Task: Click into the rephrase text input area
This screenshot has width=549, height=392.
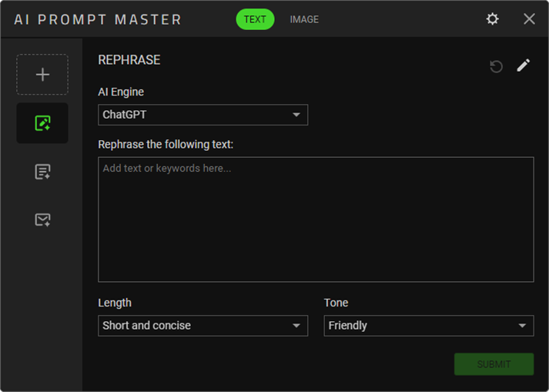Action: [x=316, y=219]
